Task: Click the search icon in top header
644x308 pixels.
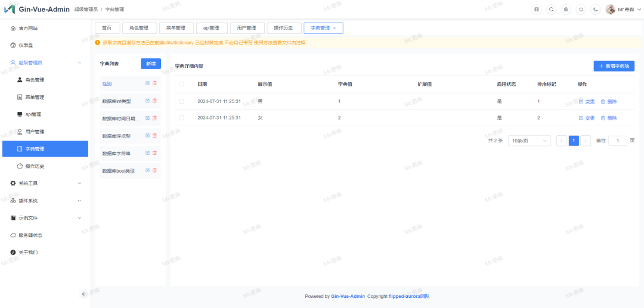Action: pos(551,10)
